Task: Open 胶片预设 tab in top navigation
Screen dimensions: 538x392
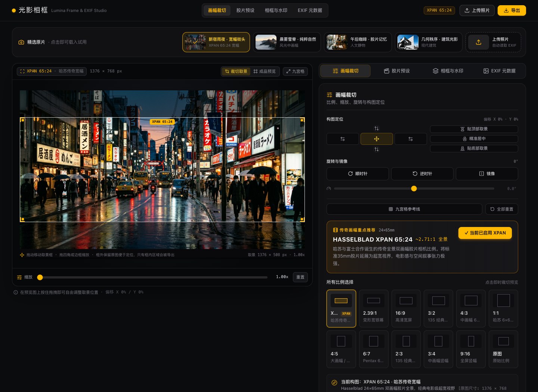Action: coord(245,10)
